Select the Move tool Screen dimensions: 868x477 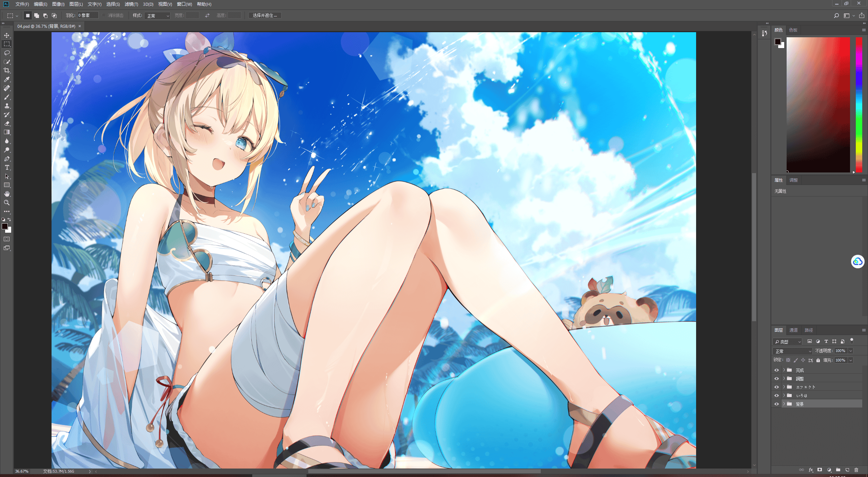point(7,35)
